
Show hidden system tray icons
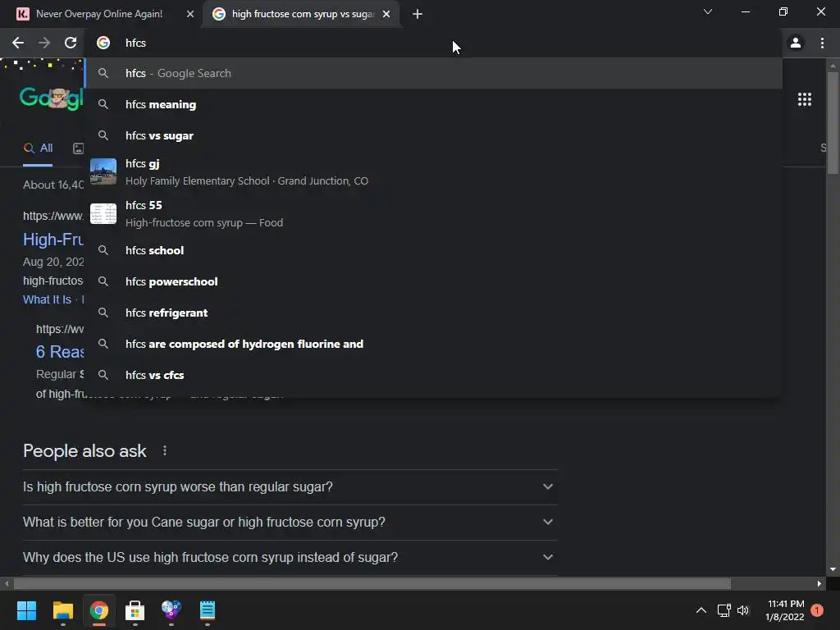[701, 610]
